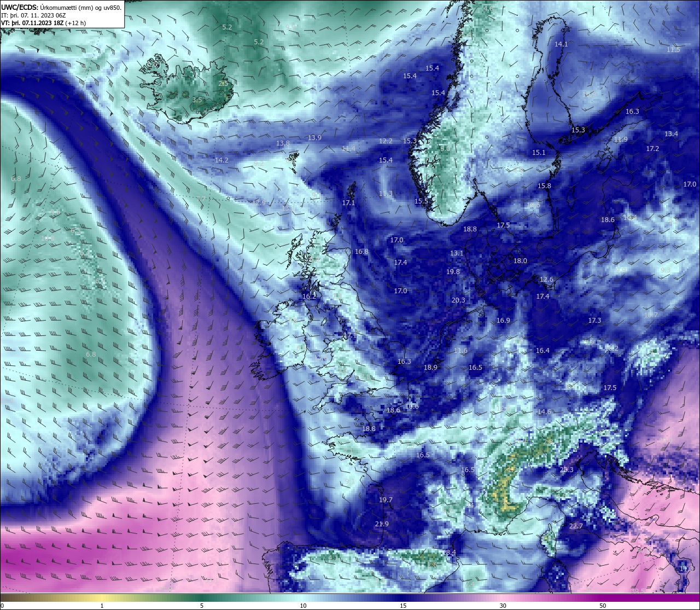This screenshot has height=610, width=700.
Task: Click the legend tick label 1
Action: pos(102,606)
